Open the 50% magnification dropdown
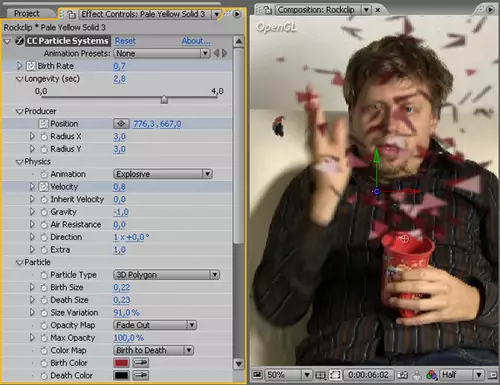500x385 pixels. pyautogui.click(x=288, y=375)
